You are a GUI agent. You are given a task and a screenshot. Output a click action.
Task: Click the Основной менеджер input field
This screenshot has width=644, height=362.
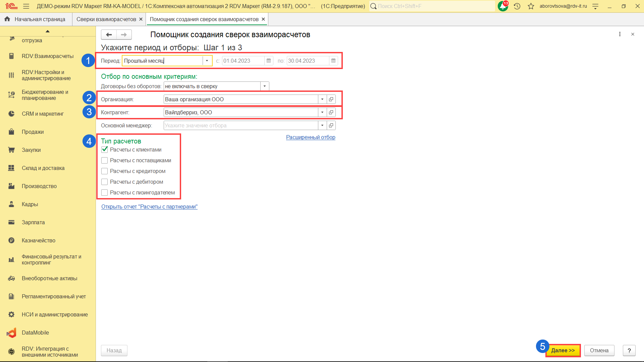240,125
